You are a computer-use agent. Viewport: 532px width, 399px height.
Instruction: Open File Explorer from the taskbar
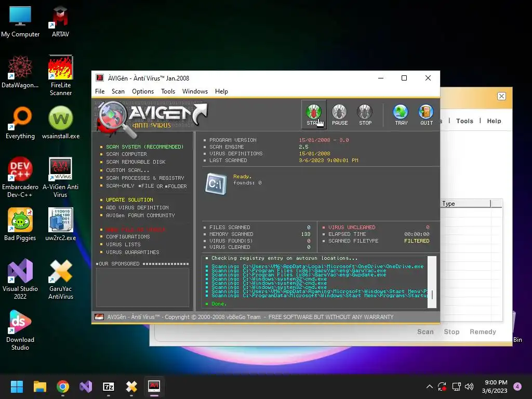(39, 387)
